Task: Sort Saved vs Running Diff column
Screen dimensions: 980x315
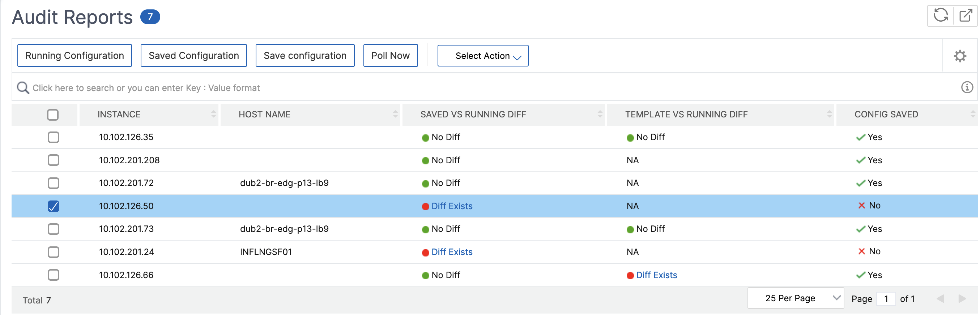Action: (x=600, y=114)
